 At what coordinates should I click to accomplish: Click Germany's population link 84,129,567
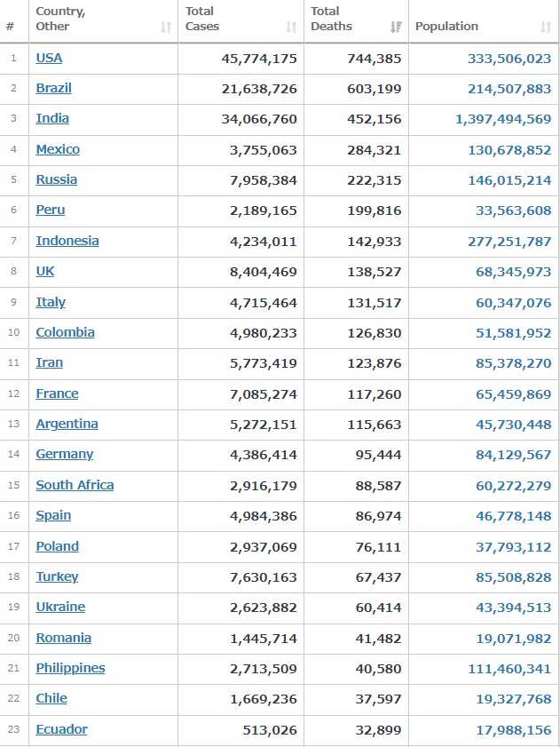tap(513, 455)
